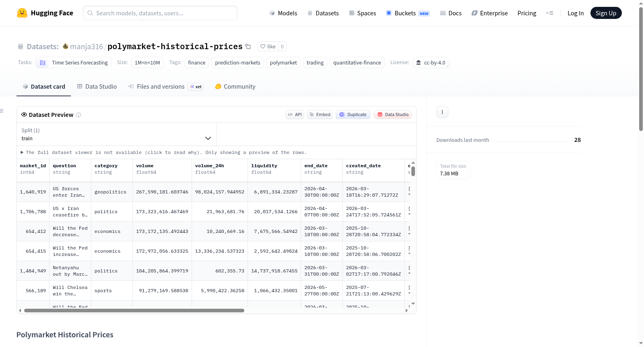
Task: Click the like count badge
Action: pos(282,46)
